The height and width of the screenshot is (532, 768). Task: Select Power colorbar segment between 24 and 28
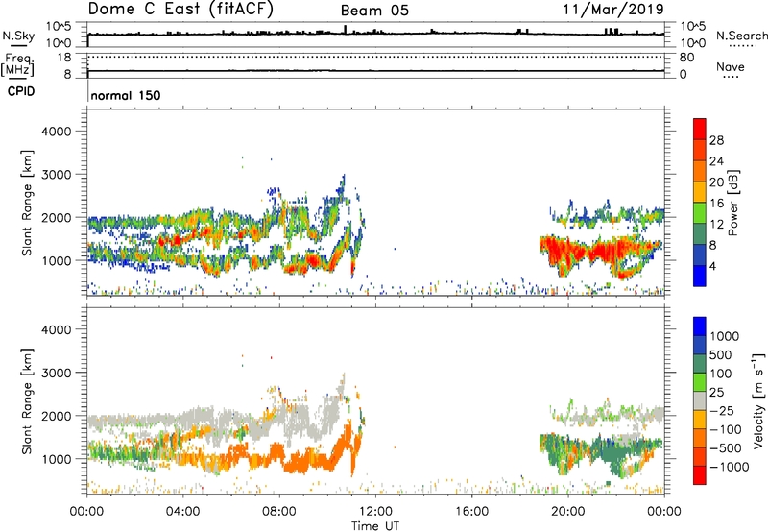pyautogui.click(x=700, y=150)
